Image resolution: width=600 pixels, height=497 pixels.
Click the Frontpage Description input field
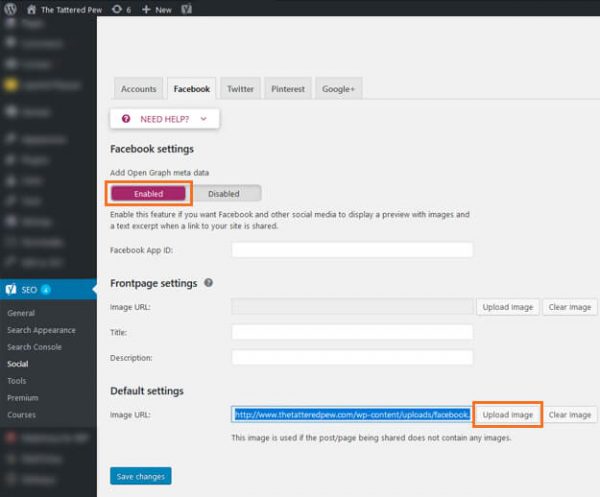[352, 357]
